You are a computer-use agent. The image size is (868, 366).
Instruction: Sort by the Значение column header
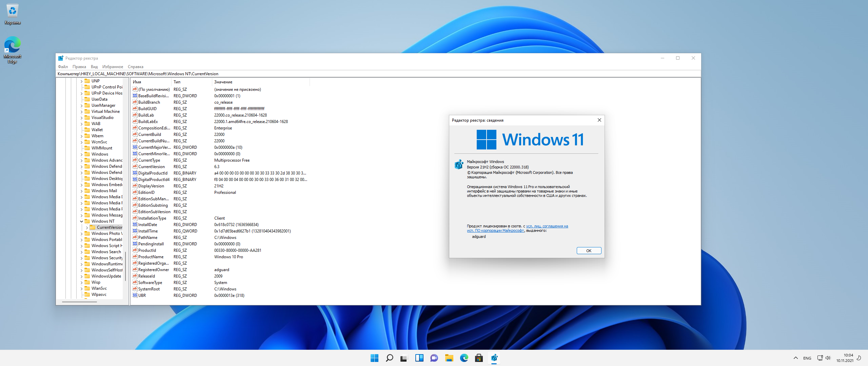pyautogui.click(x=261, y=82)
